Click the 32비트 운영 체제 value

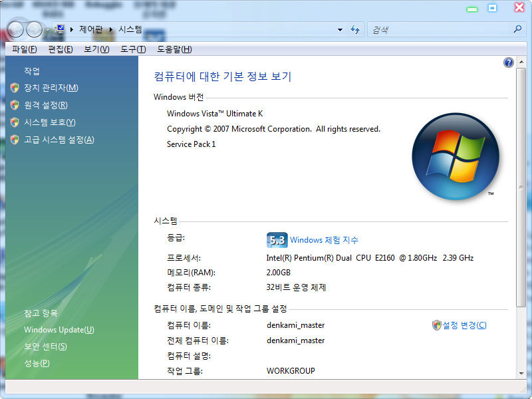tap(296, 287)
